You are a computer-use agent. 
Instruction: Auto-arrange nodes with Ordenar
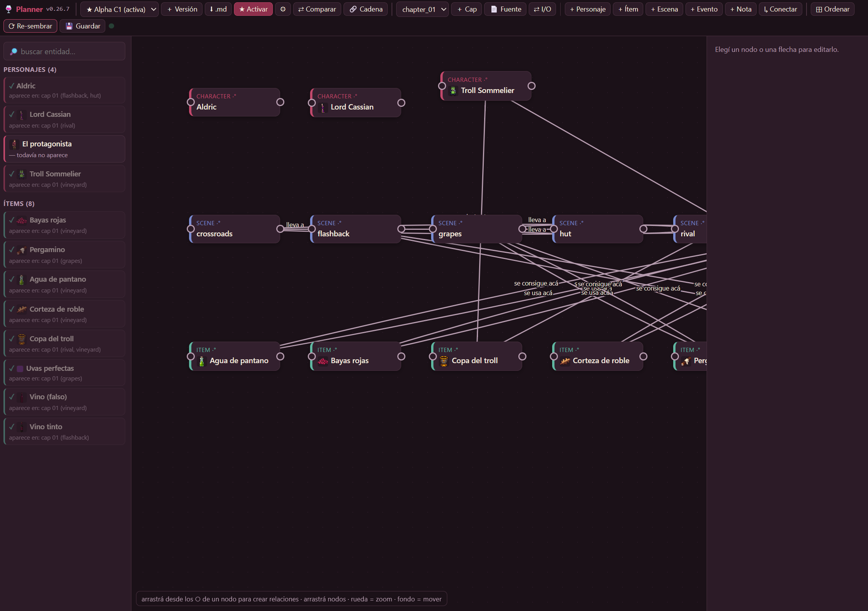coord(832,9)
